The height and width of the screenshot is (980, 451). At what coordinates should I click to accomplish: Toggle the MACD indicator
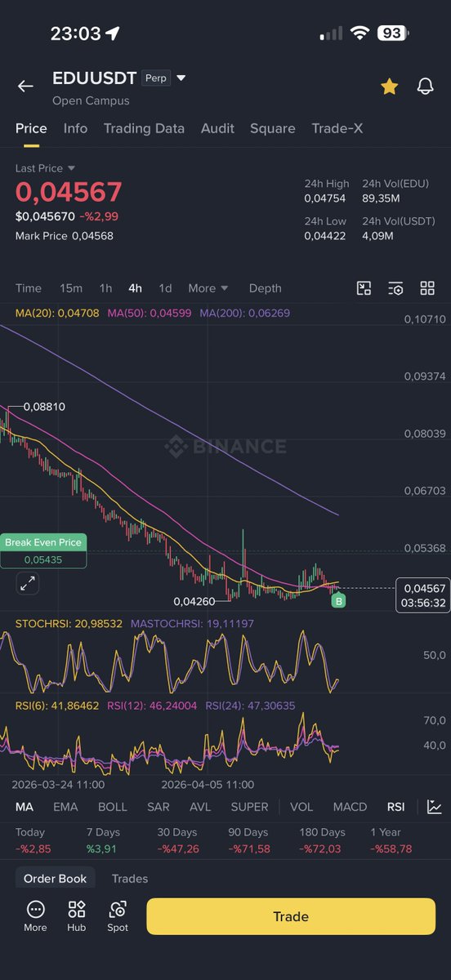point(350,807)
